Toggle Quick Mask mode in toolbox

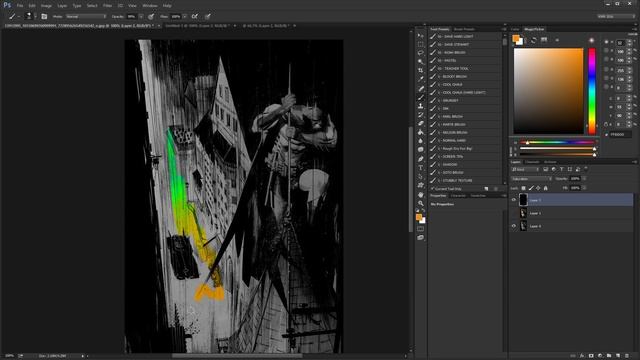(x=420, y=229)
